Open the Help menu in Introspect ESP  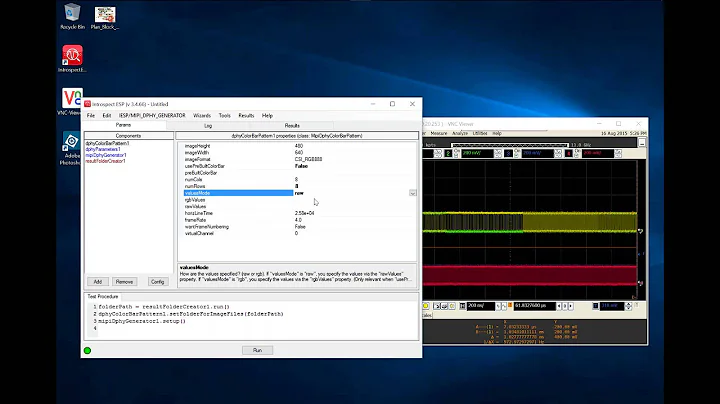click(x=267, y=116)
